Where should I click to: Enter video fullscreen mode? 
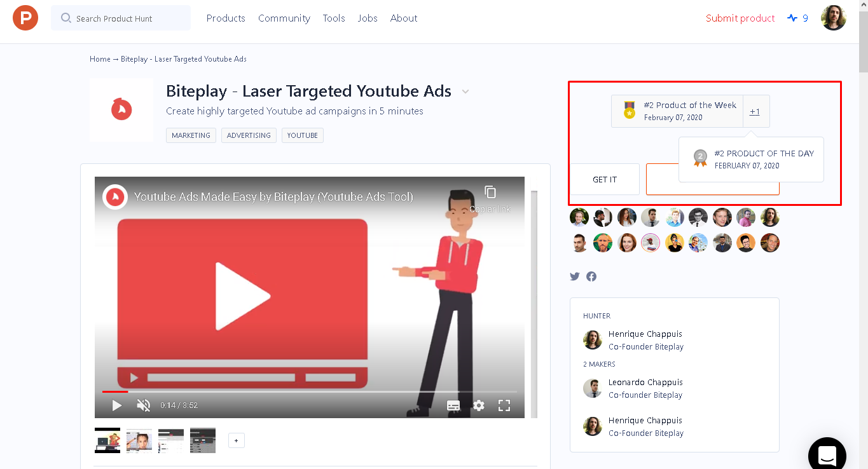tap(504, 405)
